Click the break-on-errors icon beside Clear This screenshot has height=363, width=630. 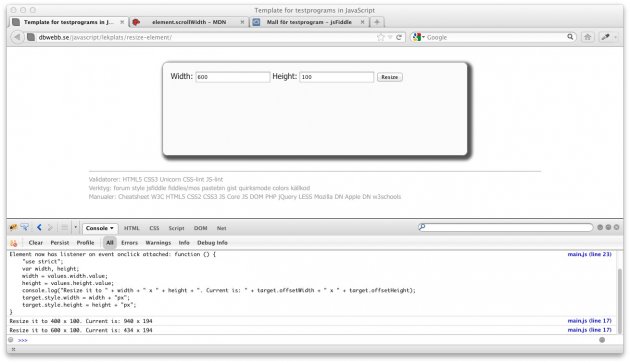pyautogui.click(x=13, y=243)
